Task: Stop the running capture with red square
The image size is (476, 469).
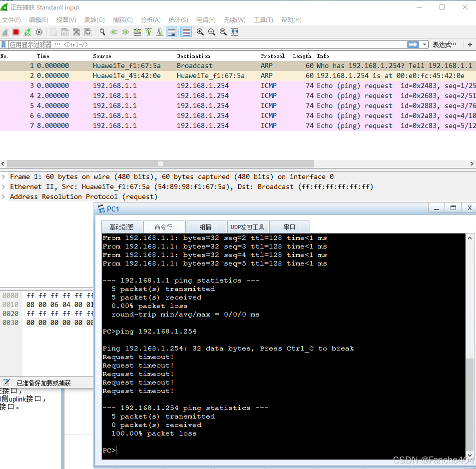Action: pyautogui.click(x=16, y=32)
